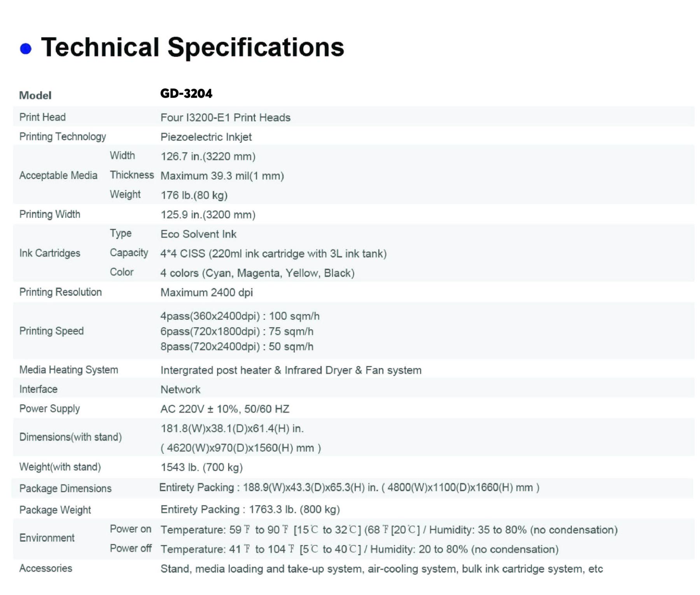Click the Print Head row label
The width and height of the screenshot is (700, 595).
(x=42, y=117)
